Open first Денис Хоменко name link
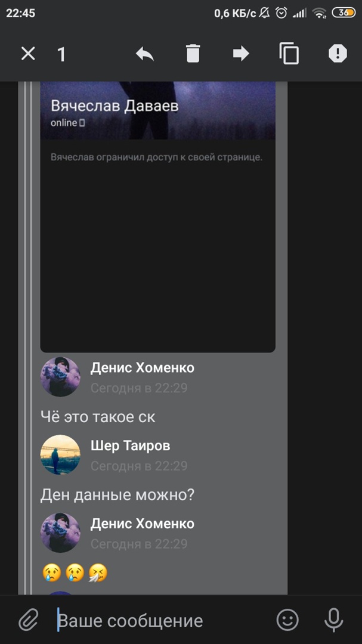This screenshot has height=644, width=362. [142, 367]
